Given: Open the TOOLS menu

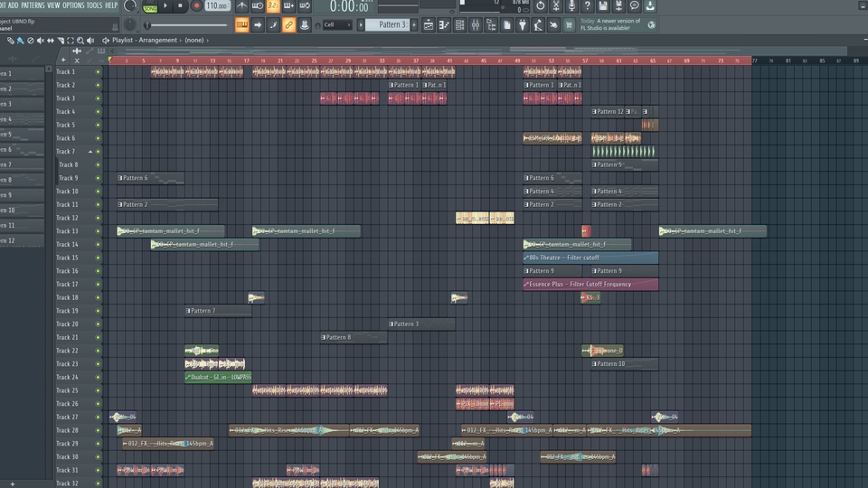Looking at the screenshot, I should [x=94, y=5].
